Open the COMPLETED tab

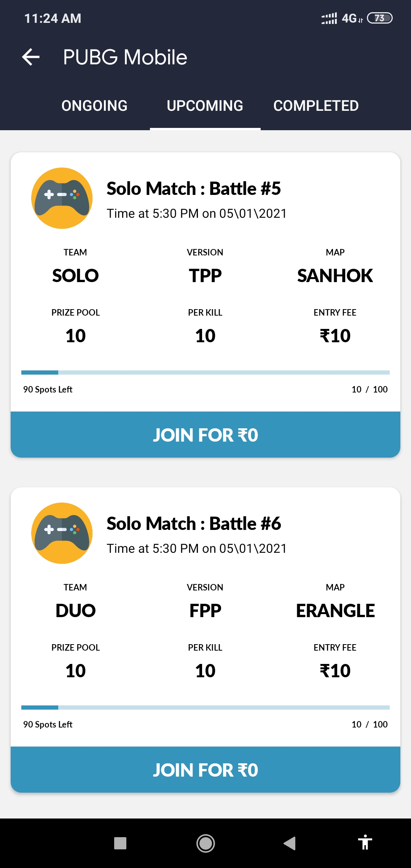(x=316, y=106)
